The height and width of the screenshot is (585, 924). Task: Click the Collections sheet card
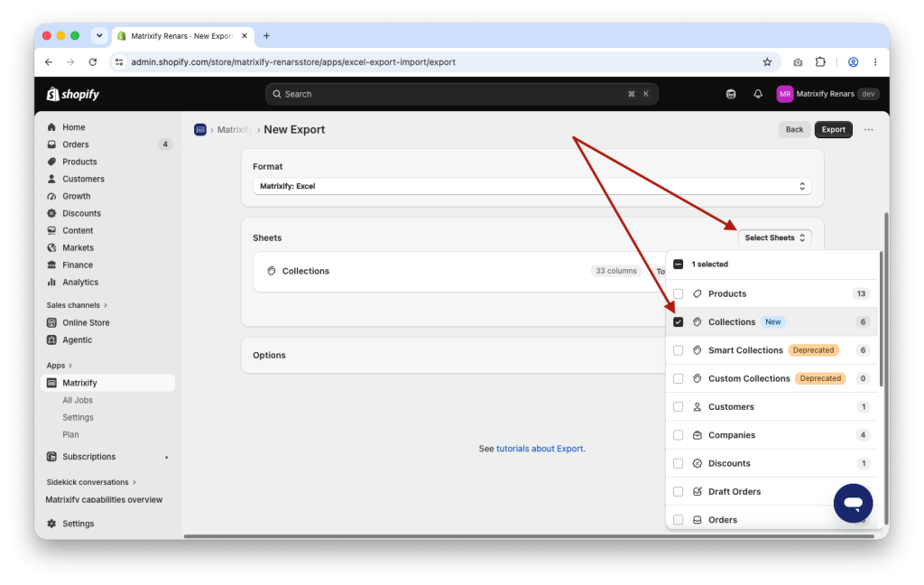[459, 271]
